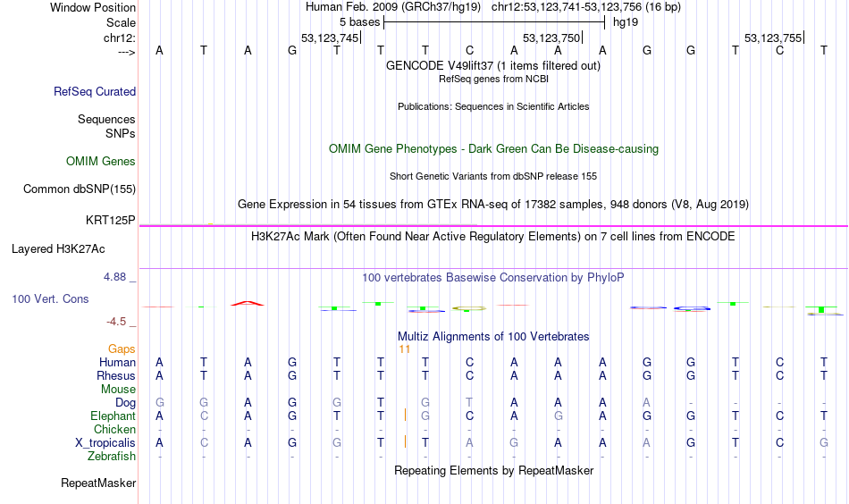Screen dimensions: 849x504
Task: Select the Elephant species label
Action: click(113, 416)
